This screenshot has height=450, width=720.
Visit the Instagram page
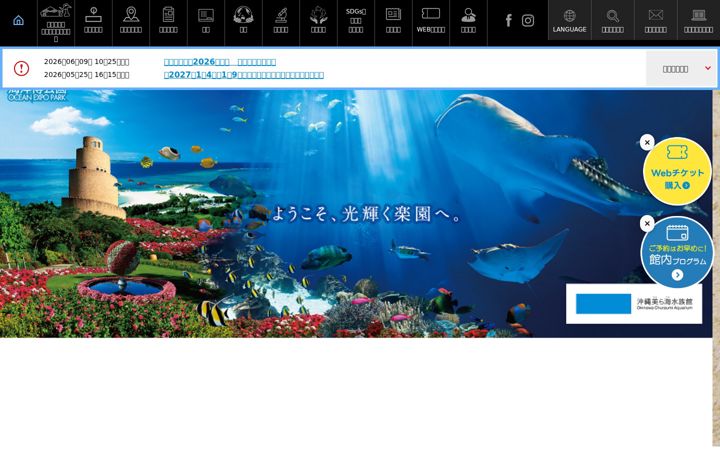click(x=528, y=21)
